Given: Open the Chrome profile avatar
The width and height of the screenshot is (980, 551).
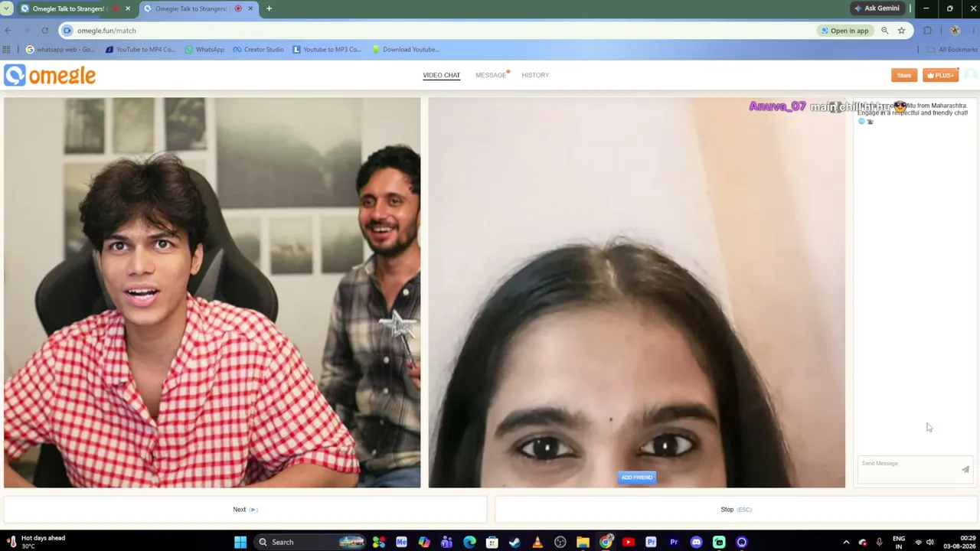Looking at the screenshot, I should tap(955, 31).
